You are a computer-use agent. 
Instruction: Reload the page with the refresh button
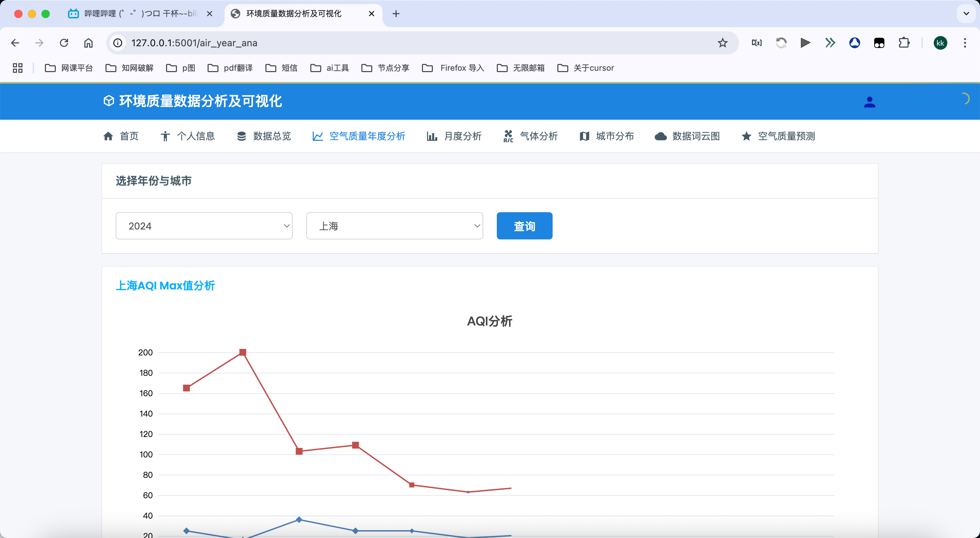coord(64,43)
